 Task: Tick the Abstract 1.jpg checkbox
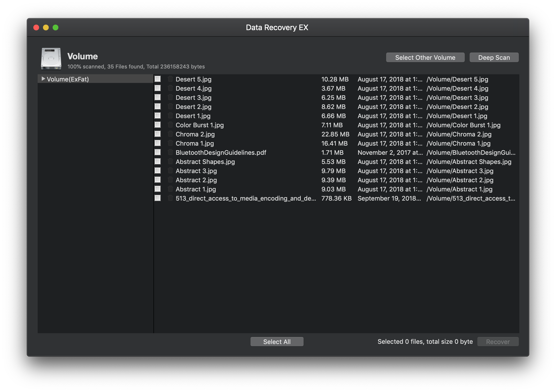pyautogui.click(x=158, y=189)
